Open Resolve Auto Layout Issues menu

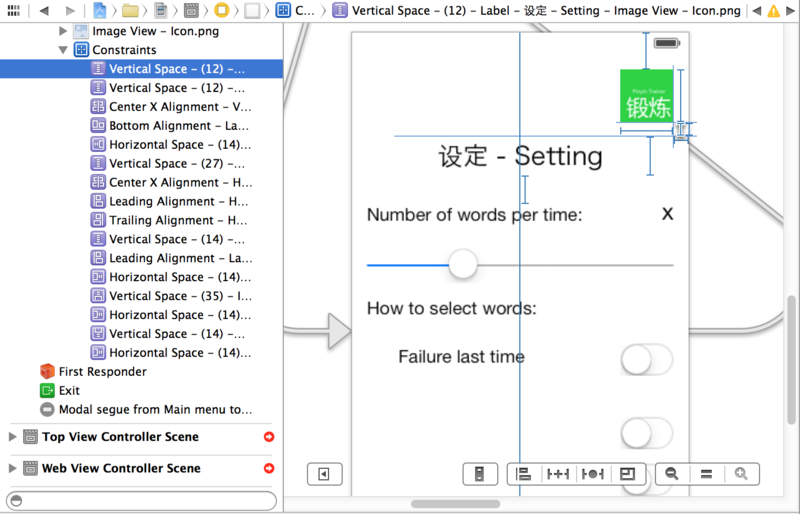pyautogui.click(x=593, y=474)
